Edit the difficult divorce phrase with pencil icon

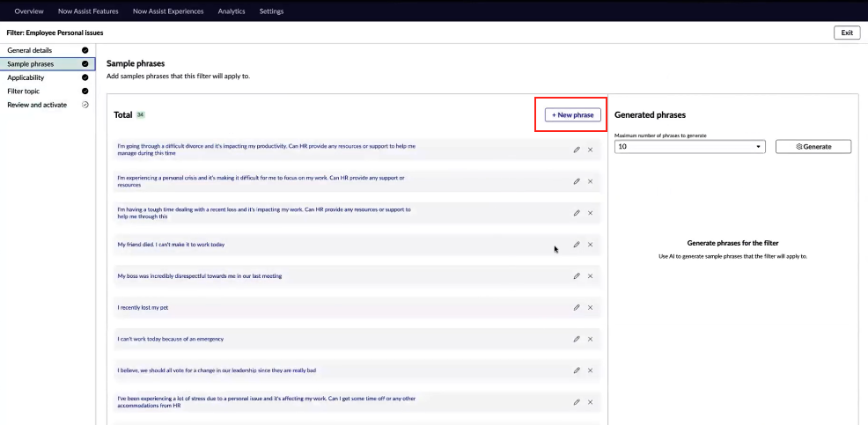pos(577,150)
